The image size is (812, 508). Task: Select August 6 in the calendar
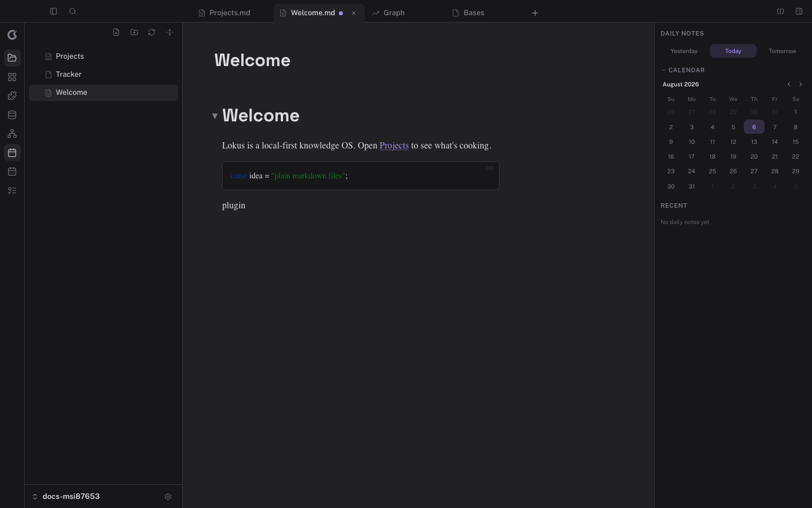(754, 127)
